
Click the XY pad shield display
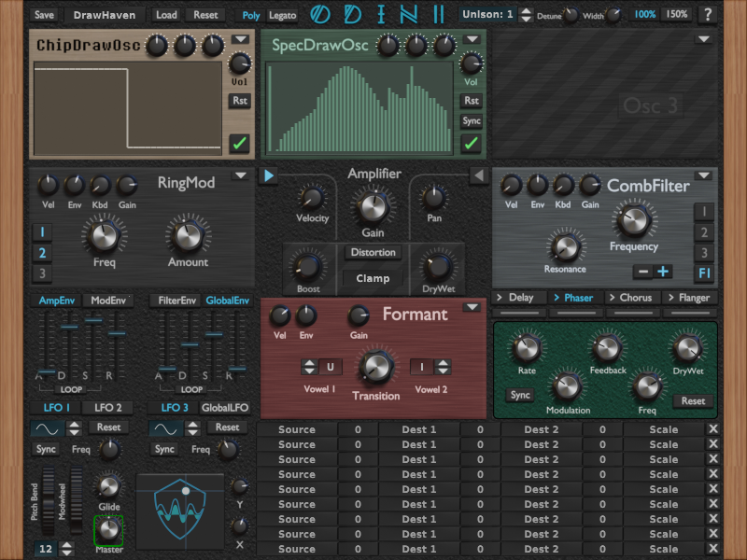180,511
